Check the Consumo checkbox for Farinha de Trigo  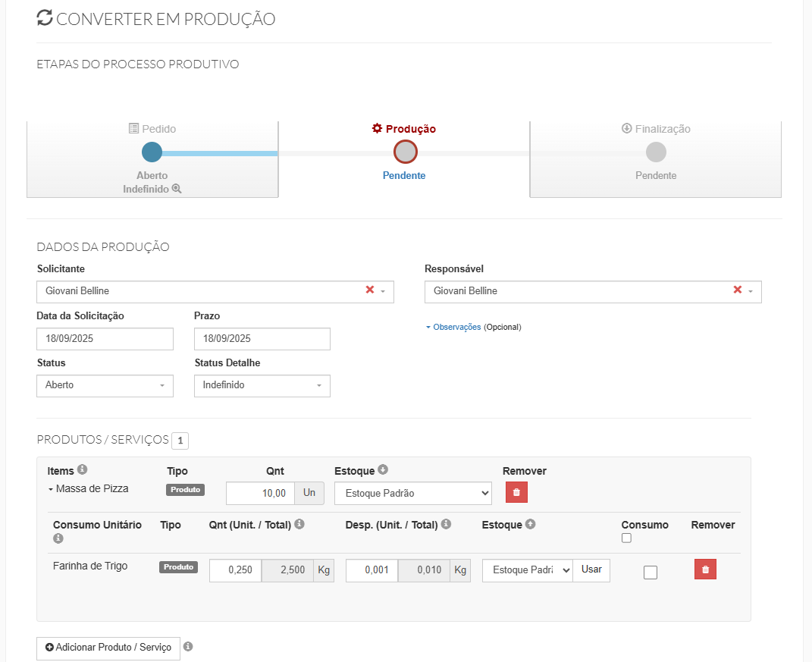coord(651,573)
